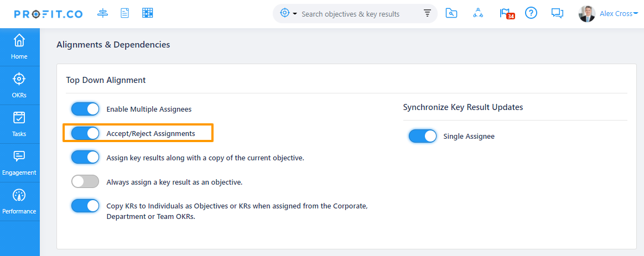This screenshot has width=644, height=256.
Task: Expand the search scope dropdown arrow
Action: click(x=295, y=14)
